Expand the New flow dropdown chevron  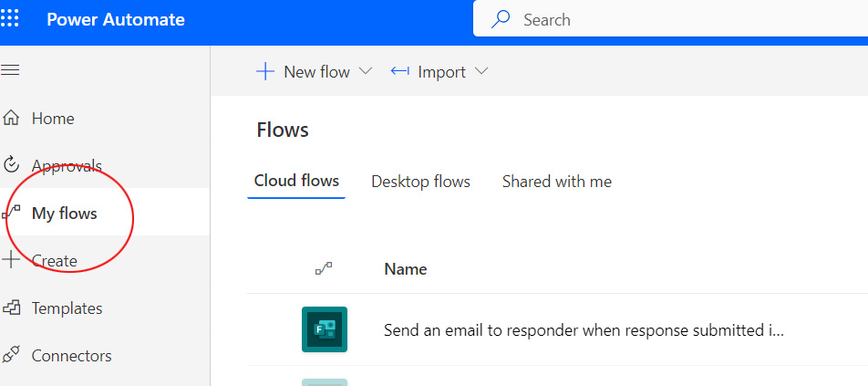[x=367, y=72]
